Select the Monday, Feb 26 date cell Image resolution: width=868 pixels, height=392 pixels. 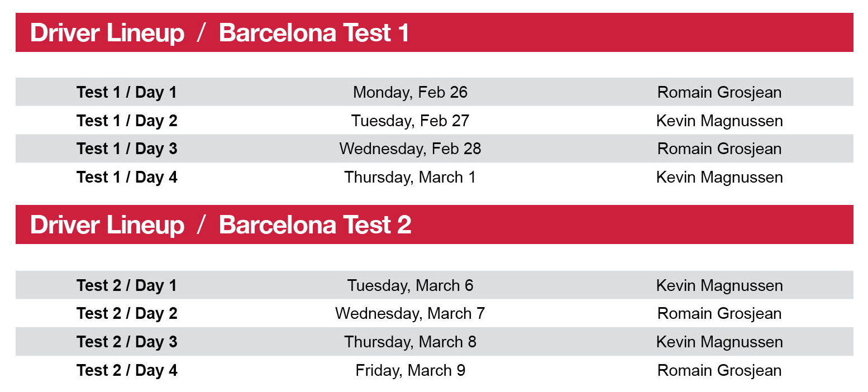pyautogui.click(x=410, y=92)
